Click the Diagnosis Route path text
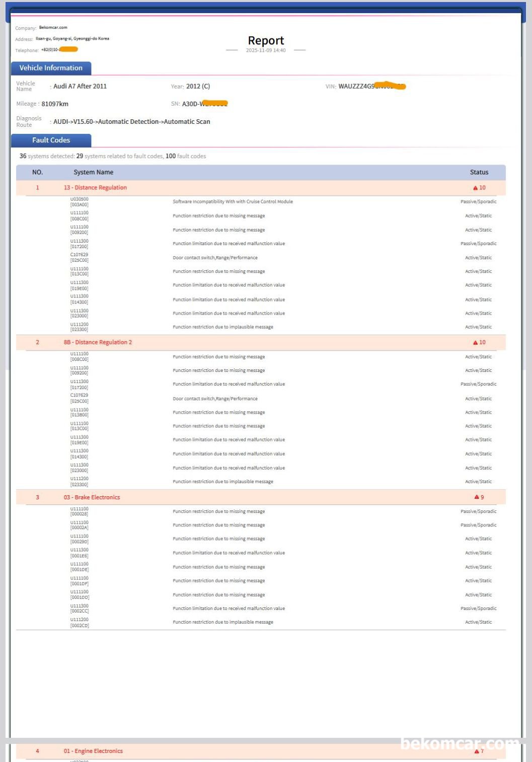This screenshot has width=532, height=762. pos(131,122)
